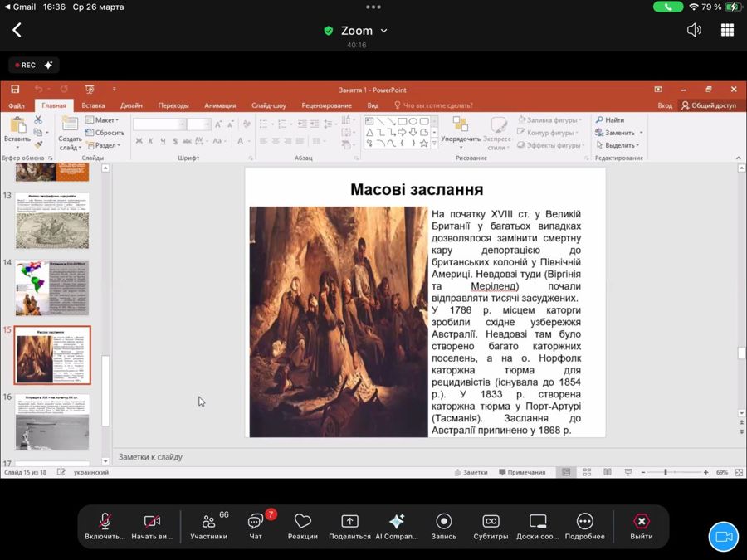This screenshot has width=747, height=560.
Task: Click the zoom in plus button
Action: click(x=706, y=472)
